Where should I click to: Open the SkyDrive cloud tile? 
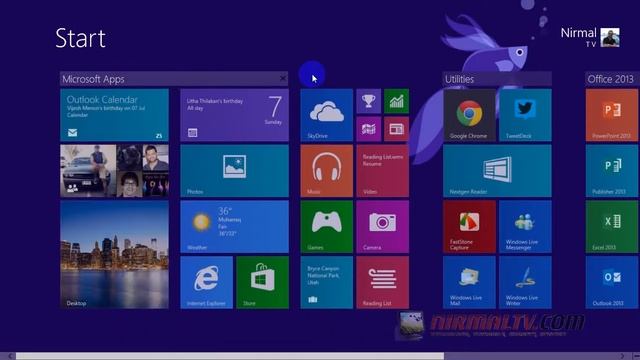coord(327,115)
